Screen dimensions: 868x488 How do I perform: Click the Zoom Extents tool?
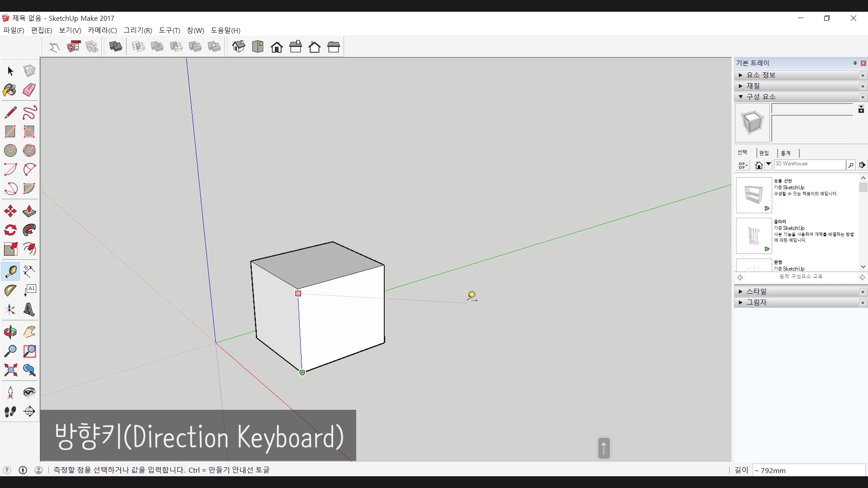coord(10,370)
